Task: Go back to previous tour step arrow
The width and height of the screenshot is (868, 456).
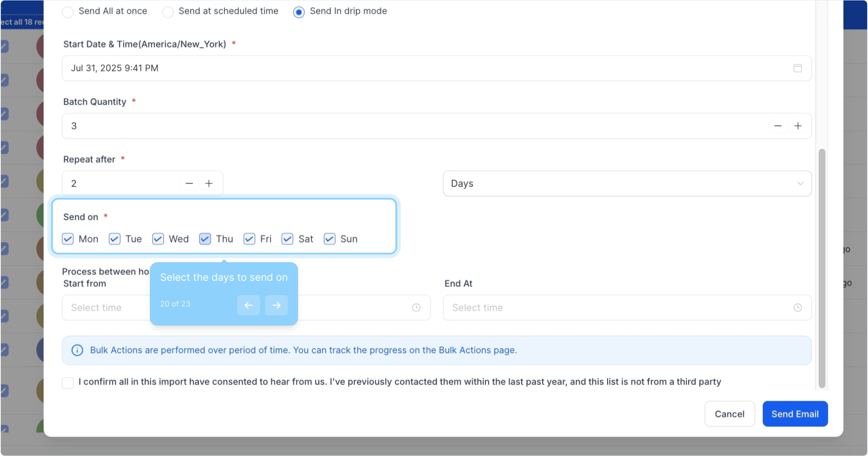Action: click(248, 305)
